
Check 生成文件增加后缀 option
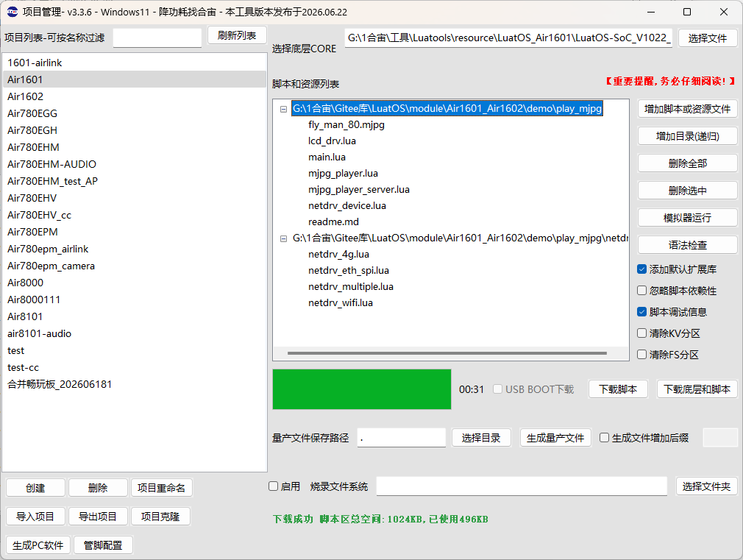[x=604, y=437]
